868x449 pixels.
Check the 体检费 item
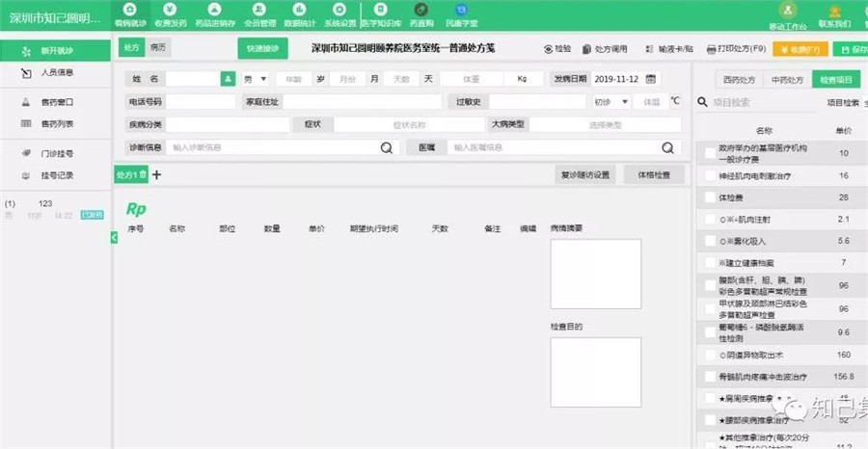click(710, 198)
